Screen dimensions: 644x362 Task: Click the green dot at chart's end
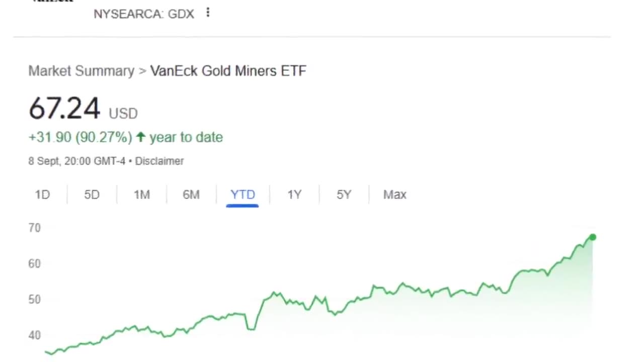(593, 237)
